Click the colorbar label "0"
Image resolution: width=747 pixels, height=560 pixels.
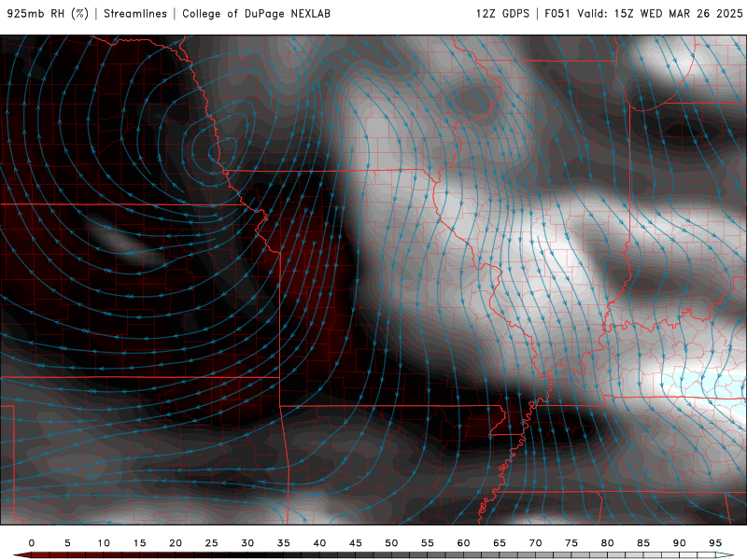point(32,543)
